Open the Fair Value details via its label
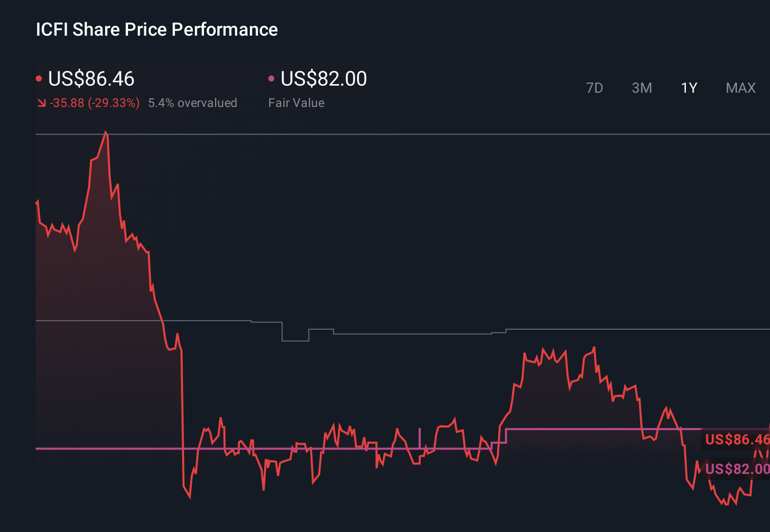The image size is (770, 532). [x=296, y=103]
